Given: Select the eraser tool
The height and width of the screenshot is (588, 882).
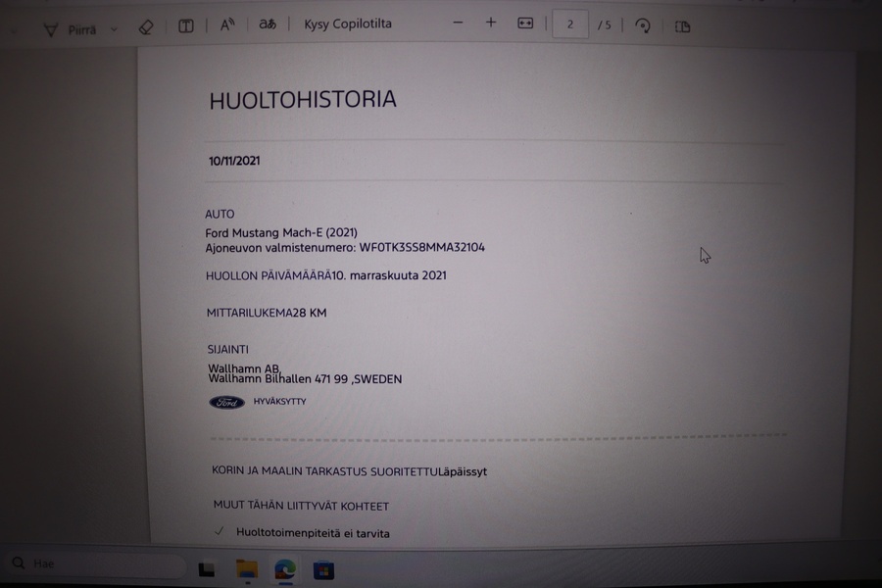Looking at the screenshot, I should pyautogui.click(x=146, y=27).
